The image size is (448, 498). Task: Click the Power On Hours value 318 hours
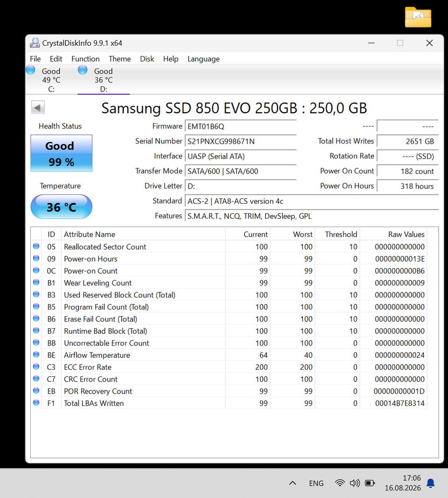(x=407, y=186)
